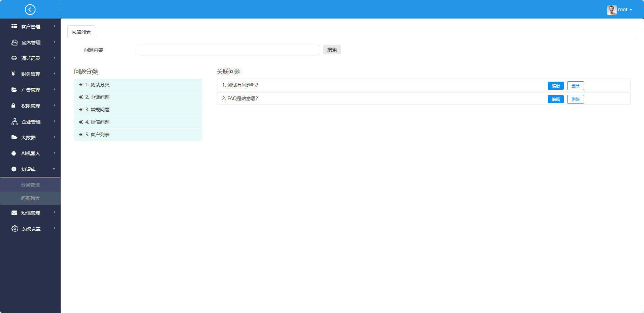Click the system settings gear icon
The image size is (644, 313).
14,229
